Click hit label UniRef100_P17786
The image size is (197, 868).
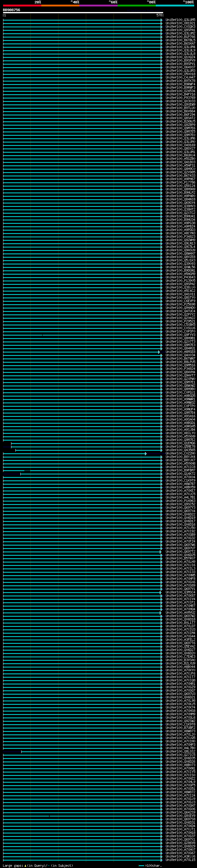pos(180,183)
